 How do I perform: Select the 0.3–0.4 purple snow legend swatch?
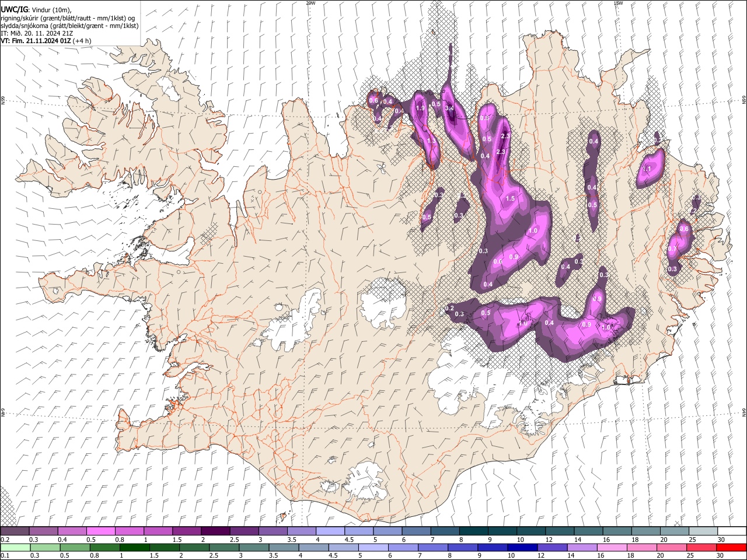pos(43,531)
